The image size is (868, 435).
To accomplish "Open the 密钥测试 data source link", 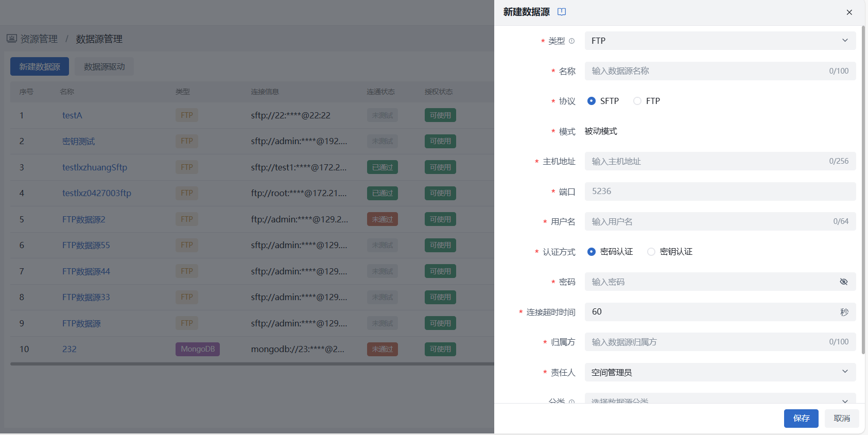I will click(79, 141).
